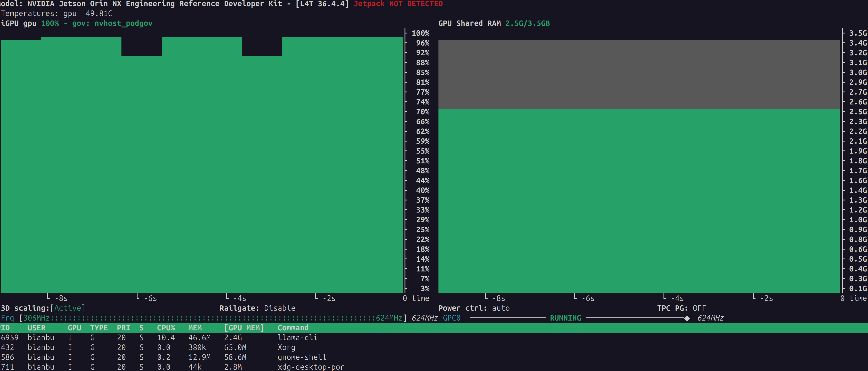Screen dimensions: 868x371
Task: Click the USER column header
Action: 36,328
